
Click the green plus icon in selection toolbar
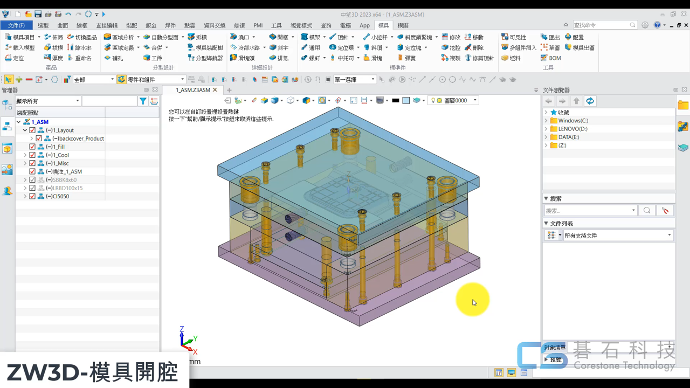tap(19, 80)
